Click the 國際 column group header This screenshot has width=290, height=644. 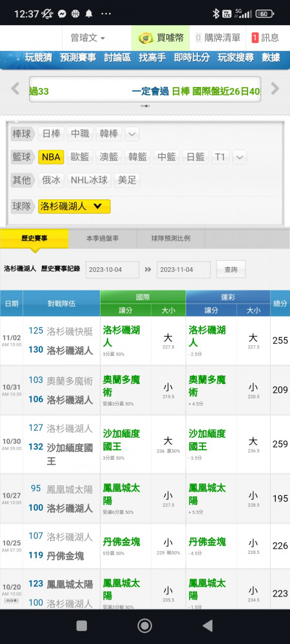[143, 297]
